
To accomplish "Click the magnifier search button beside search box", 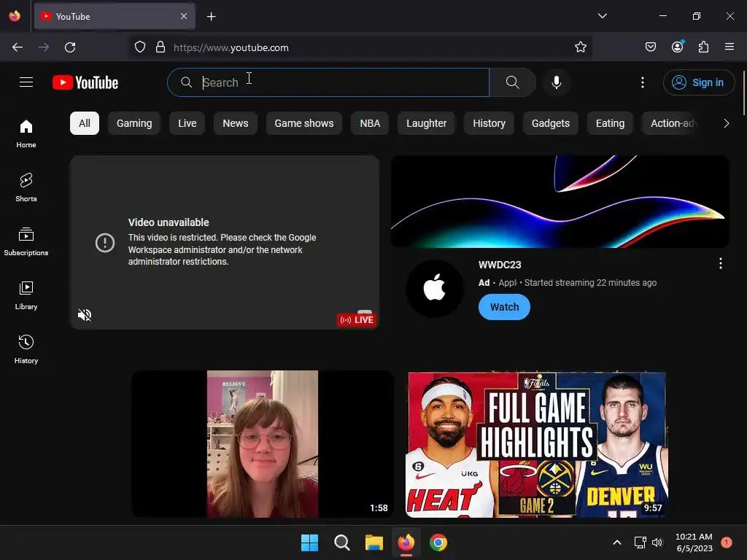I will (x=513, y=82).
